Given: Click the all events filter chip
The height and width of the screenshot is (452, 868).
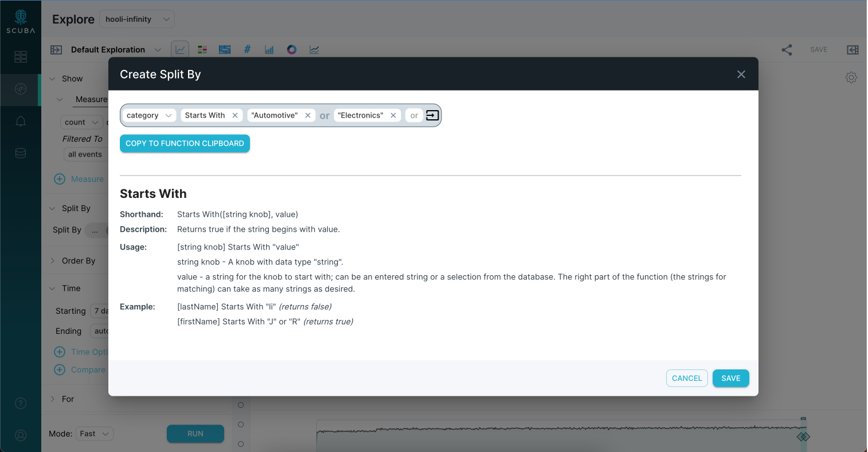Looking at the screenshot, I should coord(85,154).
